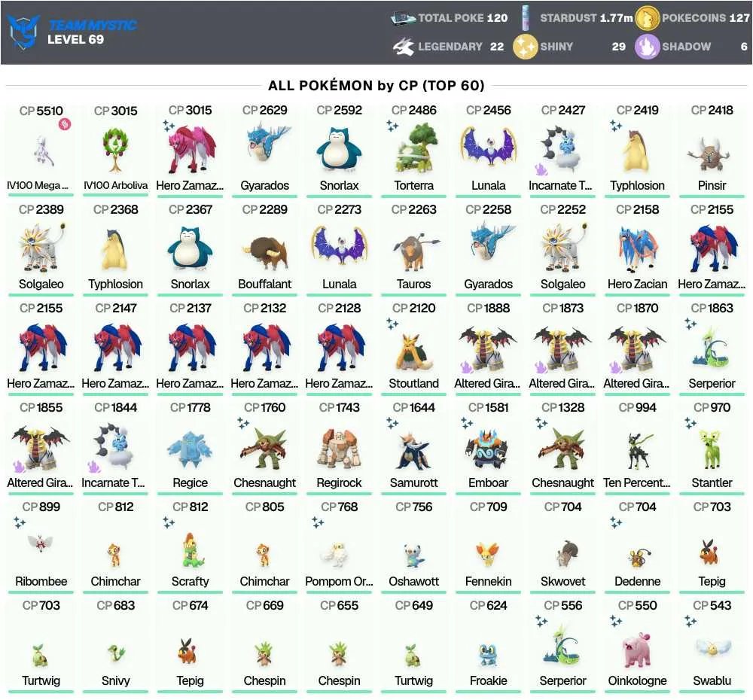Screen dimensions: 753x700
Task: Click the shiny sparkle icon on Torterra
Action: point(392,126)
